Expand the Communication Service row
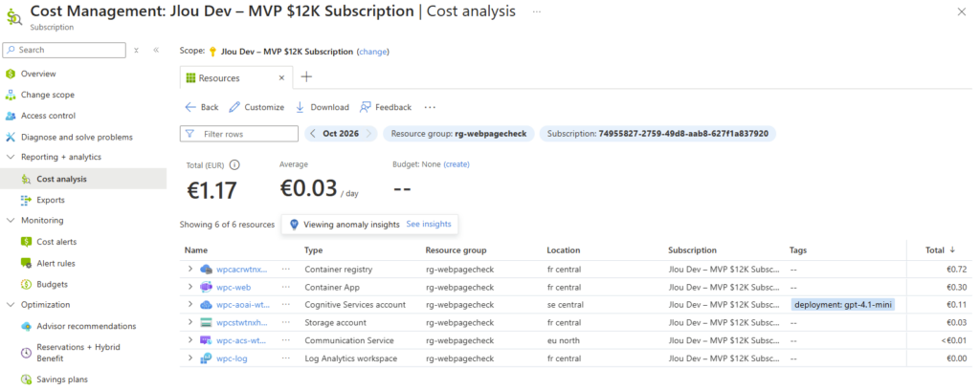This screenshot has height=390, width=980. [x=190, y=340]
